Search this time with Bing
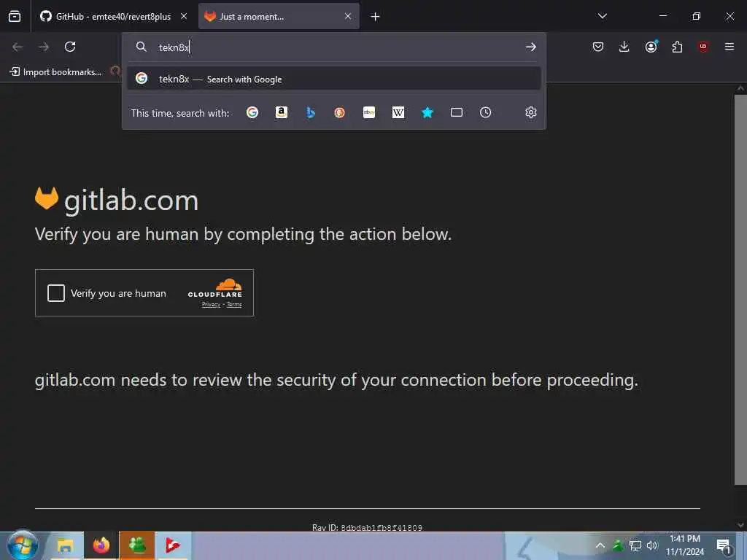 click(x=311, y=112)
